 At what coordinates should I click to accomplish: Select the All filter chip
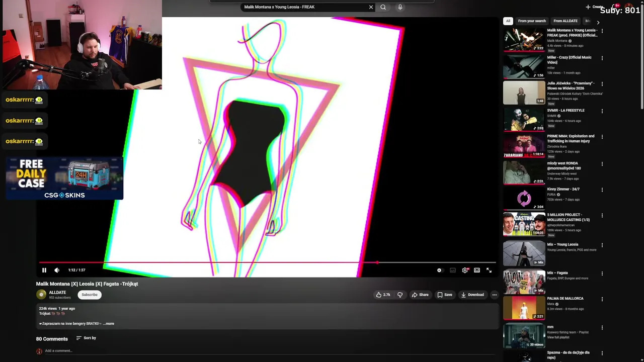[508, 21]
